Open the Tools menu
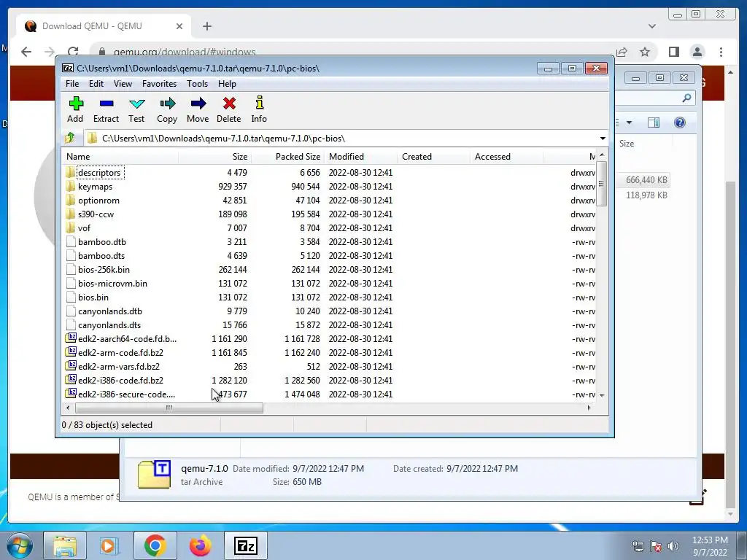This screenshot has width=747, height=560. pos(197,83)
